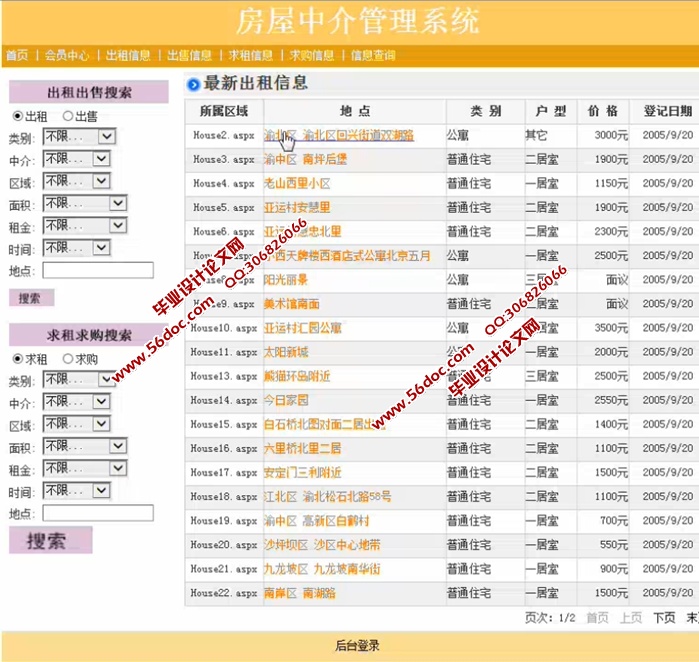Viewport: 699px width, 662px height.
Task: Open listing 渝中区 南坪后堡
Action: pyautogui.click(x=305, y=159)
